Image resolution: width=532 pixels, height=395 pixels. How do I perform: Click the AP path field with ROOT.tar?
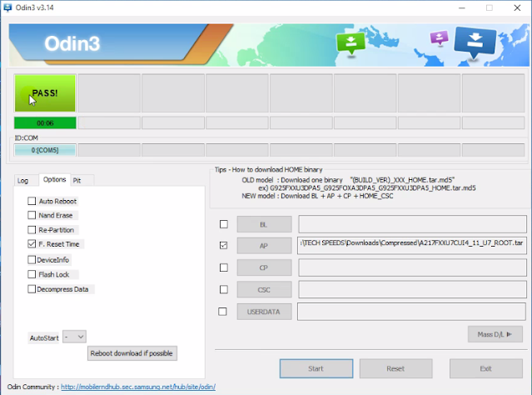tap(412, 246)
